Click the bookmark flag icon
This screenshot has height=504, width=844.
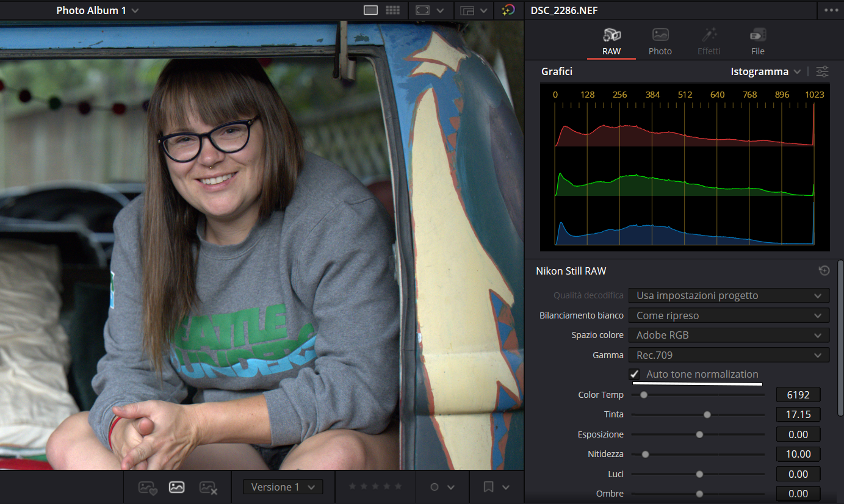click(488, 487)
